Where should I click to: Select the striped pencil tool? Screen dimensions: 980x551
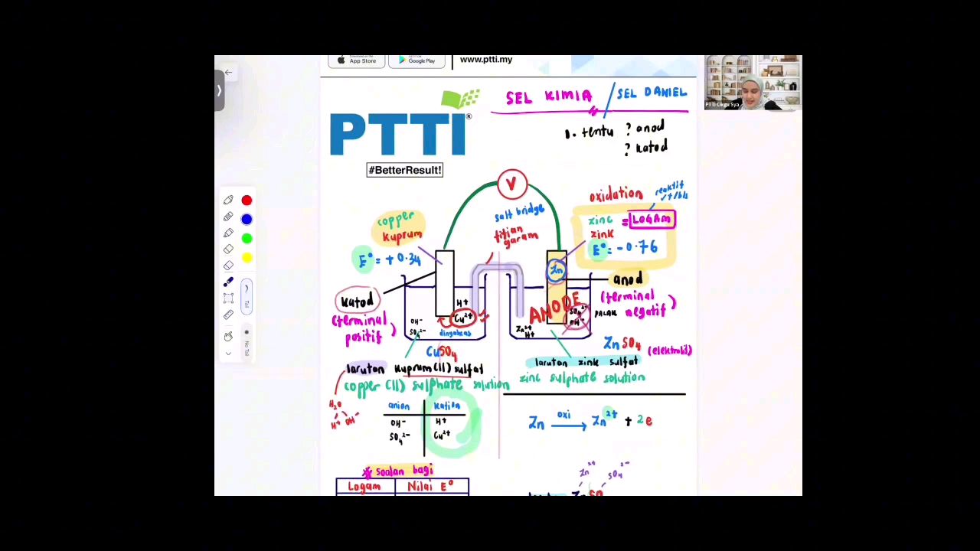point(228,217)
